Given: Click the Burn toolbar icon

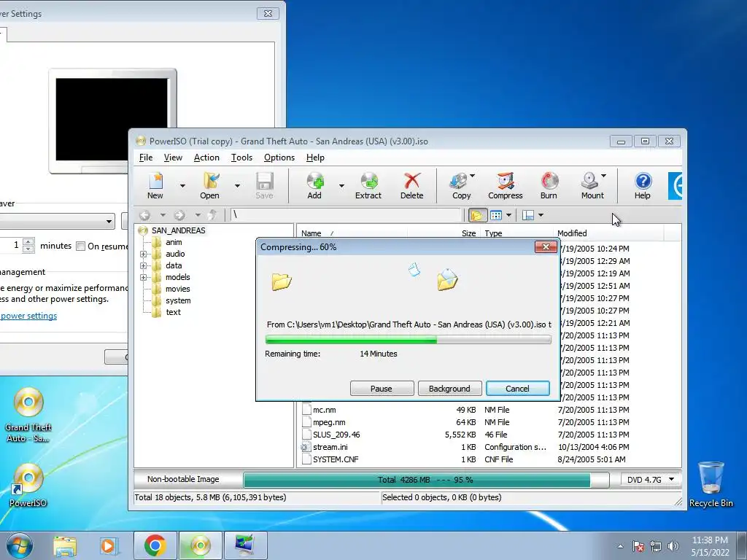Looking at the screenshot, I should click(549, 186).
